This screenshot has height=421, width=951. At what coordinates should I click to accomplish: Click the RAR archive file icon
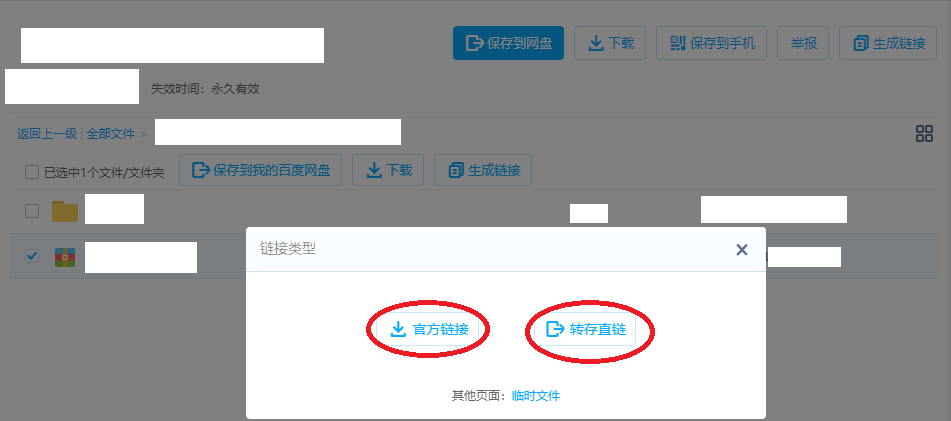coord(65,257)
